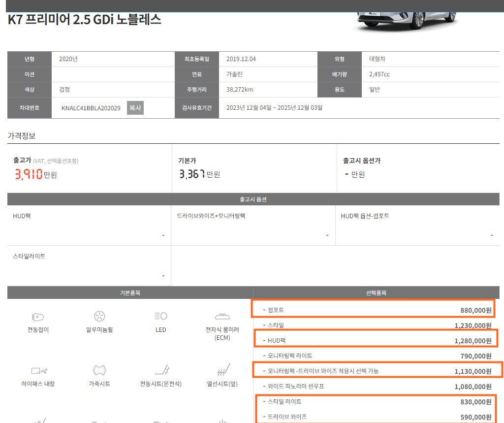This screenshot has height=423, width=504.
Task: Click the 전동시트(운전석) power seat icon
Action: pos(162,370)
